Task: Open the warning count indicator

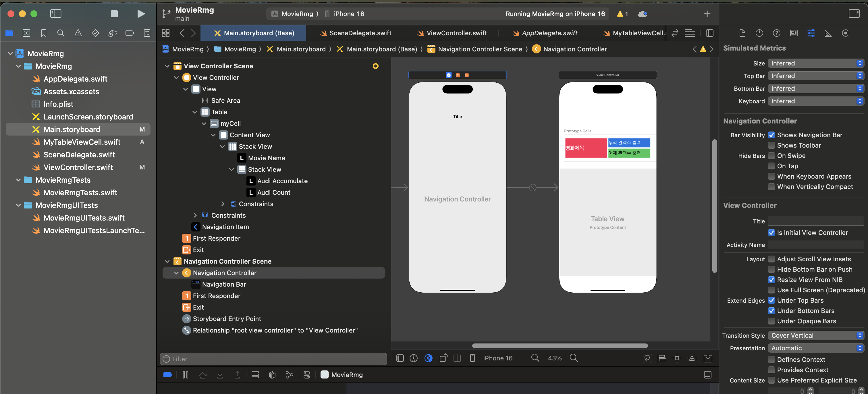Action: [x=622, y=14]
